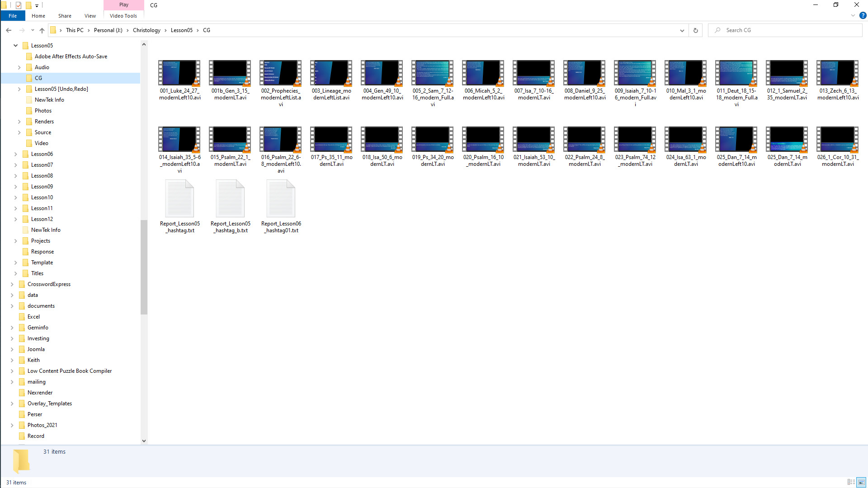Viewport: 868px width, 488px height.
Task: Select Report_Lesson05_hashtag_b.txt document
Action: click(x=230, y=206)
